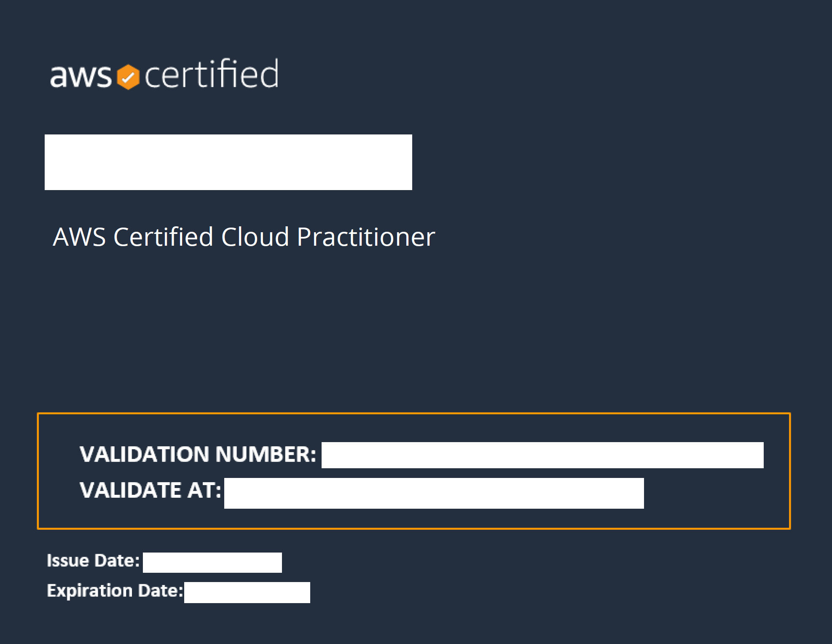Select the redacted validation number field
The height and width of the screenshot is (644, 832).
pos(542,455)
